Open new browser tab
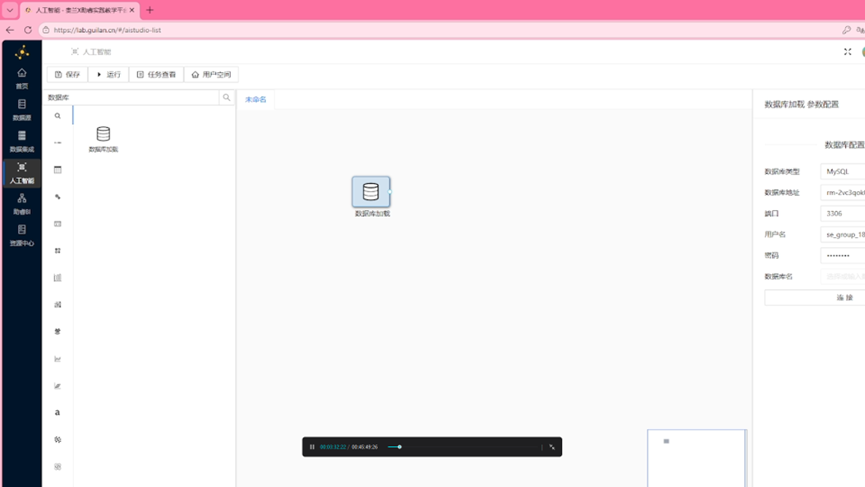 pos(149,10)
